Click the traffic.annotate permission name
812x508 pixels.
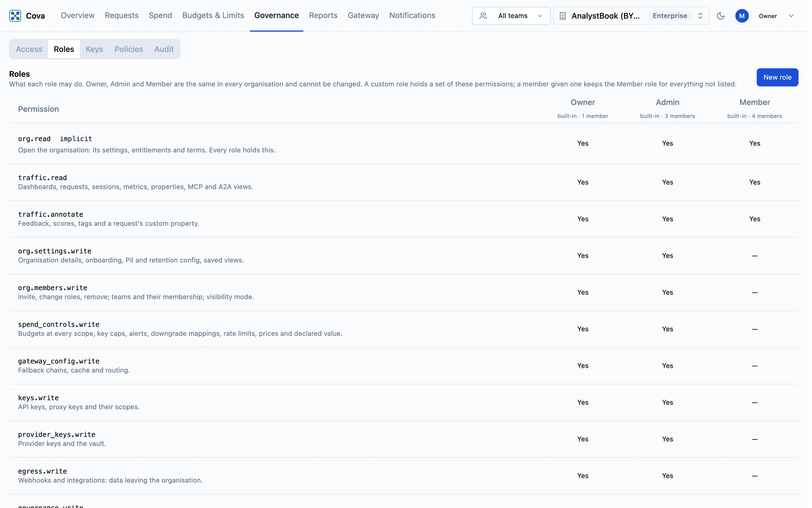51,214
